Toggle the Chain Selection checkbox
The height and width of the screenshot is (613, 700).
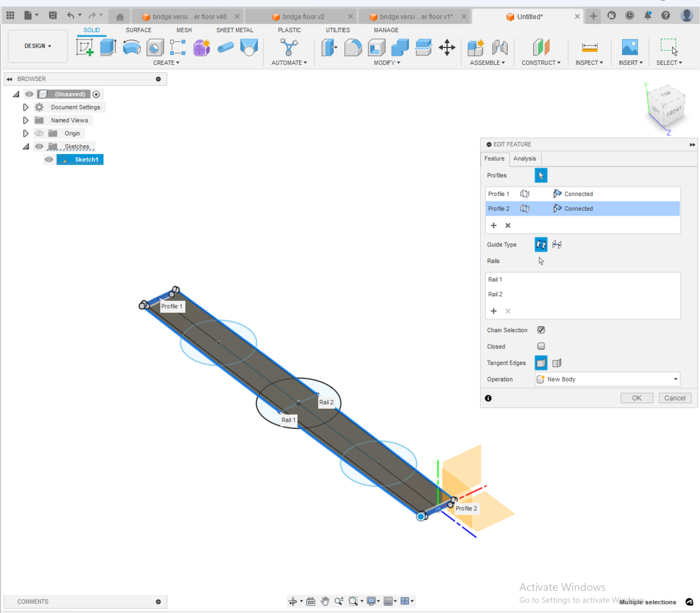[x=541, y=330]
